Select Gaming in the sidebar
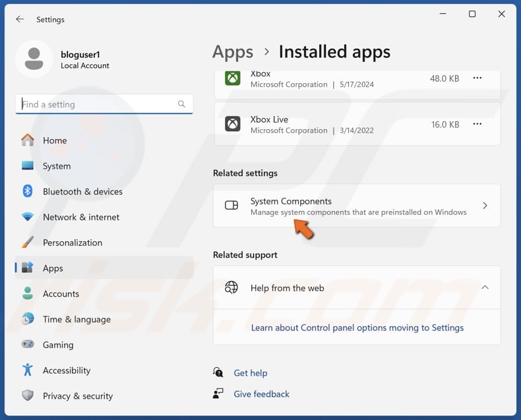521x420 pixels. [x=58, y=345]
